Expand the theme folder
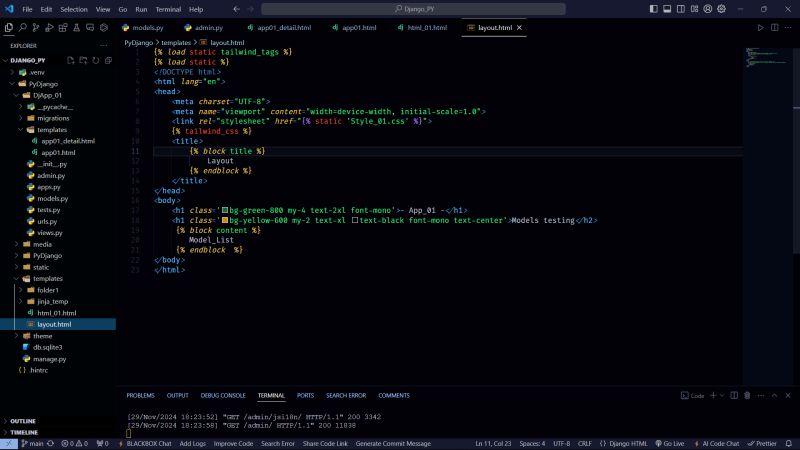 [x=16, y=336]
